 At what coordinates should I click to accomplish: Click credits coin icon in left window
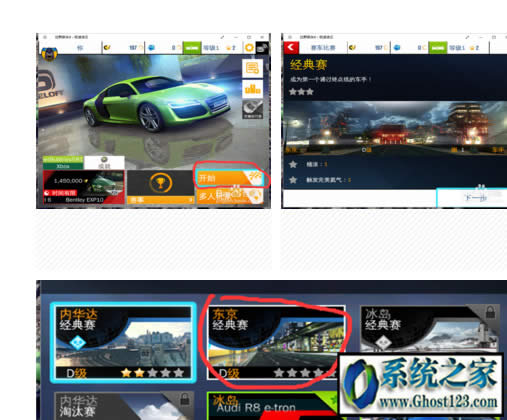(x=107, y=48)
